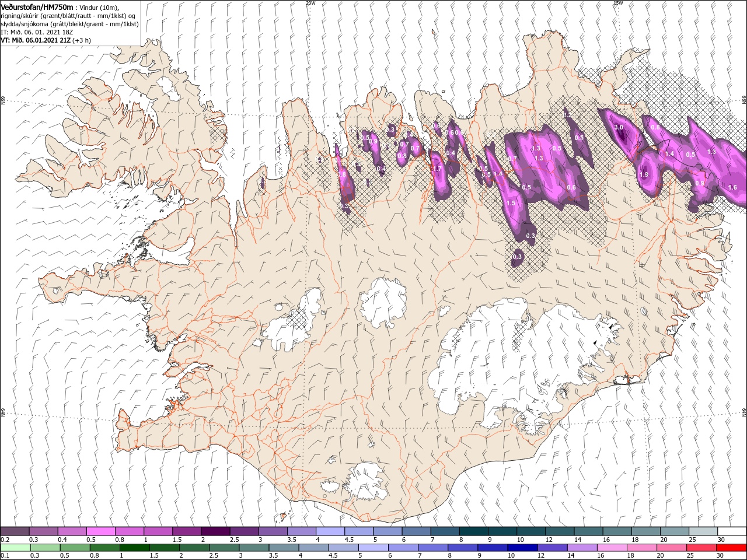The height and width of the screenshot is (560, 747).
Task: Select the red 30 swatch in the rain legend
Action: pyautogui.click(x=731, y=548)
